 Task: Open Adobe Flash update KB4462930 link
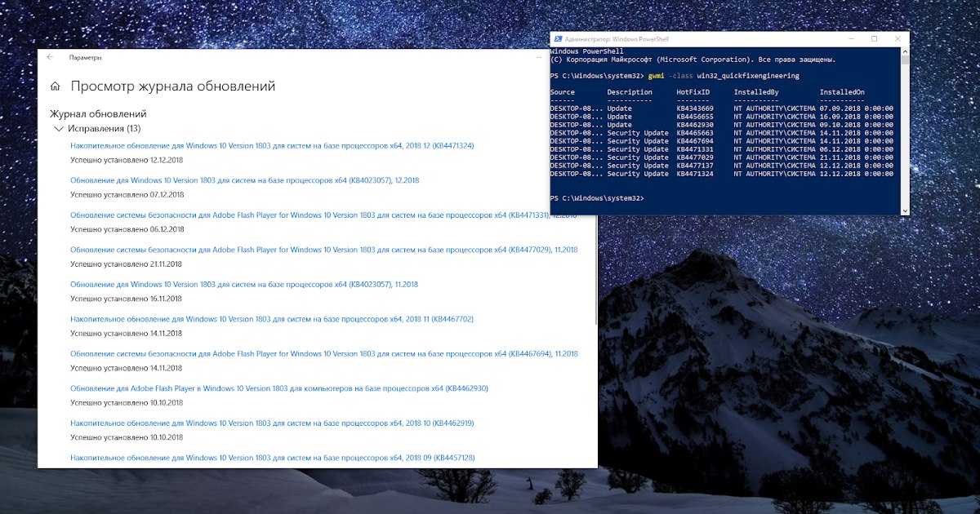(278, 388)
